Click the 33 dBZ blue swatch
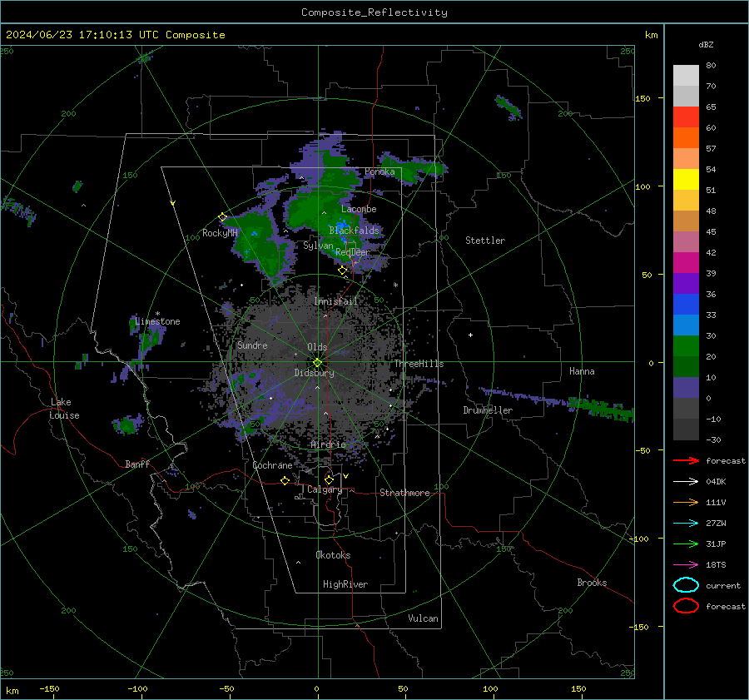The width and height of the screenshot is (749, 700). point(686,325)
